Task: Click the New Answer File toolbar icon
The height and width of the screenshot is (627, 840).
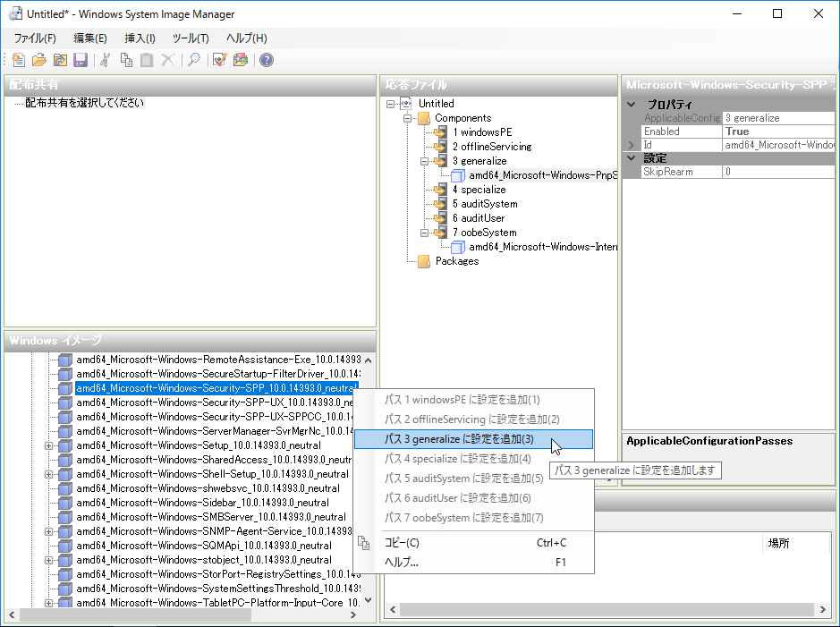Action: pyautogui.click(x=18, y=60)
